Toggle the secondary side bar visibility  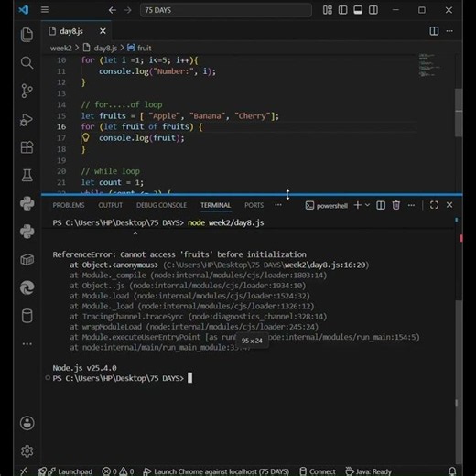[373, 10]
